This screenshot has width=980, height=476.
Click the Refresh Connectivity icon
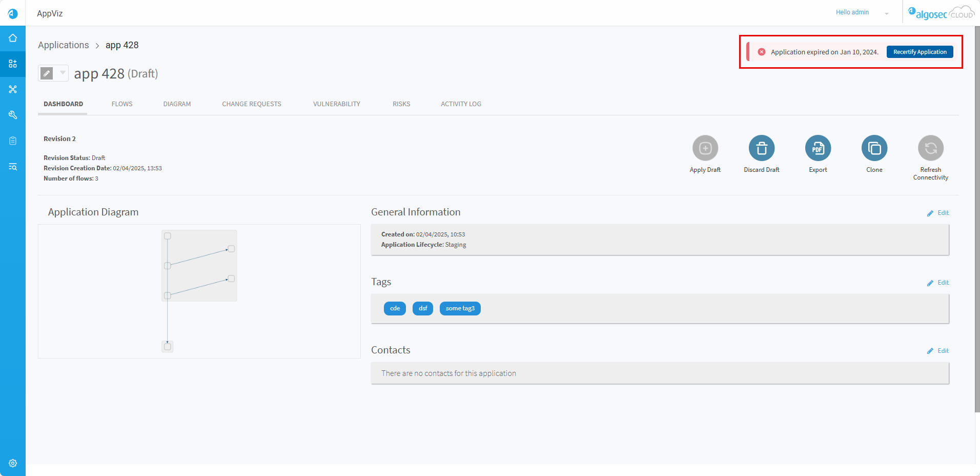point(930,148)
